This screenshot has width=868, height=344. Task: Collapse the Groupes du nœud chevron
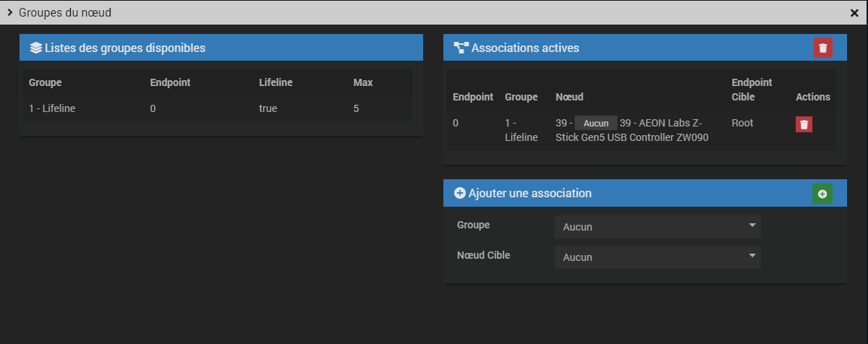click(x=10, y=12)
